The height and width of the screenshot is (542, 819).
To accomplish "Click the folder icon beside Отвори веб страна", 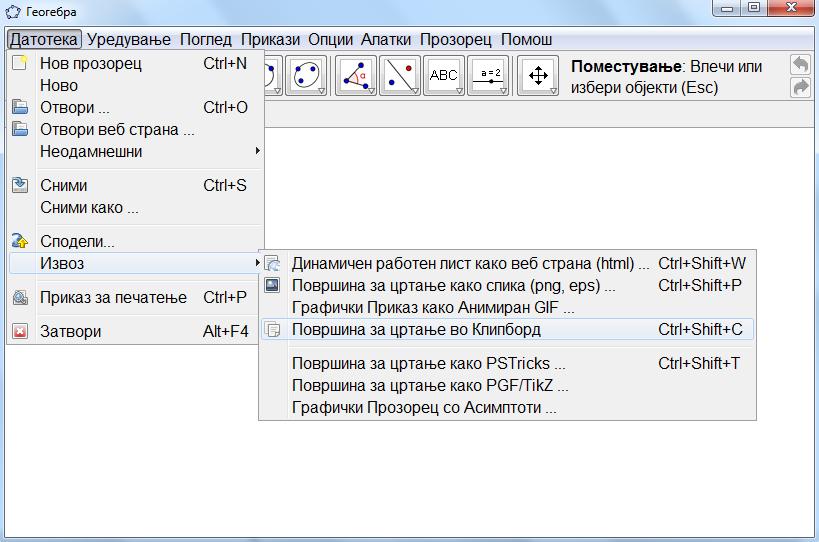I will (20, 129).
